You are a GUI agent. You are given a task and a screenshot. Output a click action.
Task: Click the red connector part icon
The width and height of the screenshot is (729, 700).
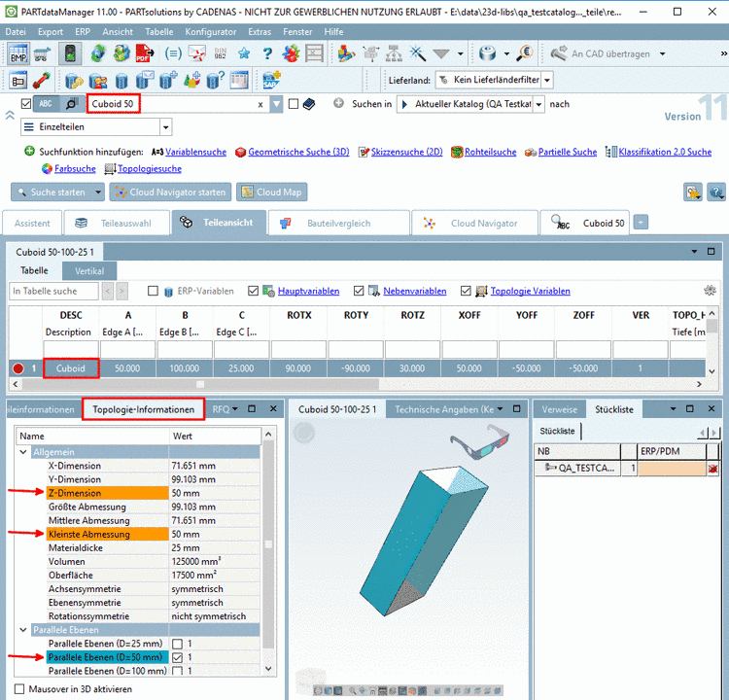(42, 80)
